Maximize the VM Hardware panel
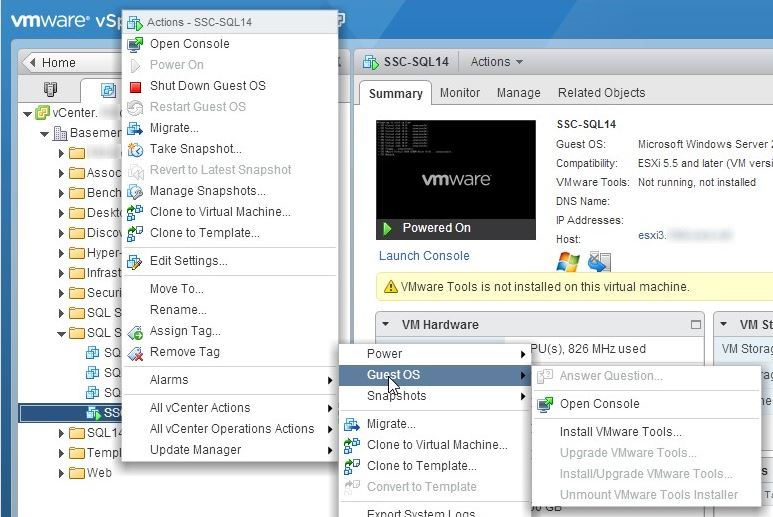 [x=696, y=324]
